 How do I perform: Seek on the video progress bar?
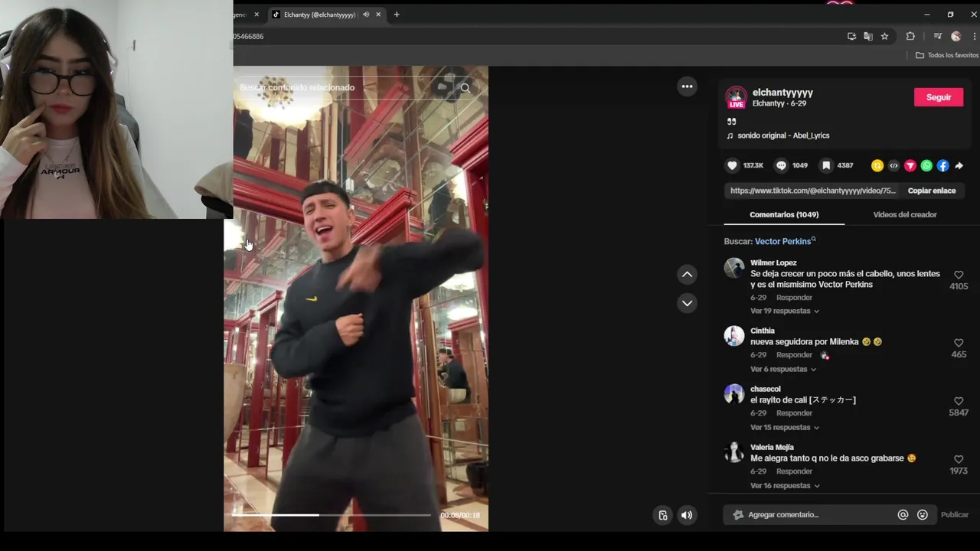331,515
